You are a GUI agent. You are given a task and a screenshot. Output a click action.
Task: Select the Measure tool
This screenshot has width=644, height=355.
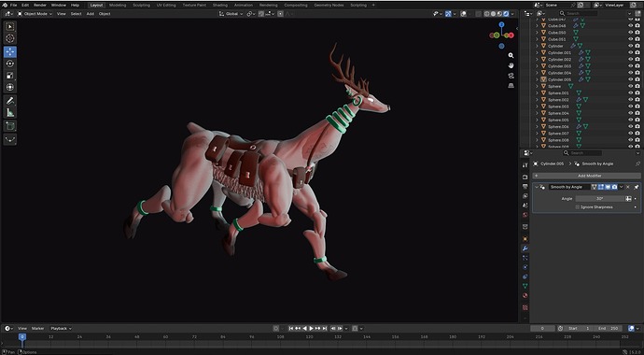[x=10, y=113]
